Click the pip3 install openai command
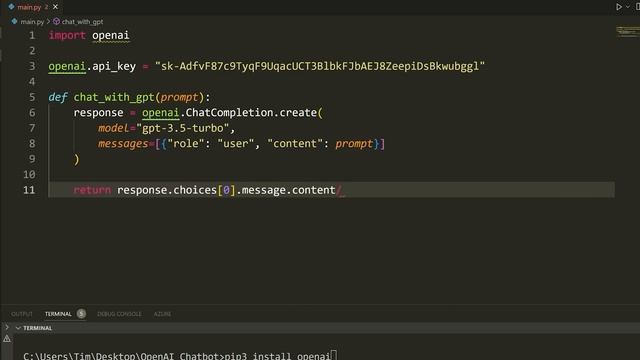The image size is (640, 360). click(x=277, y=356)
